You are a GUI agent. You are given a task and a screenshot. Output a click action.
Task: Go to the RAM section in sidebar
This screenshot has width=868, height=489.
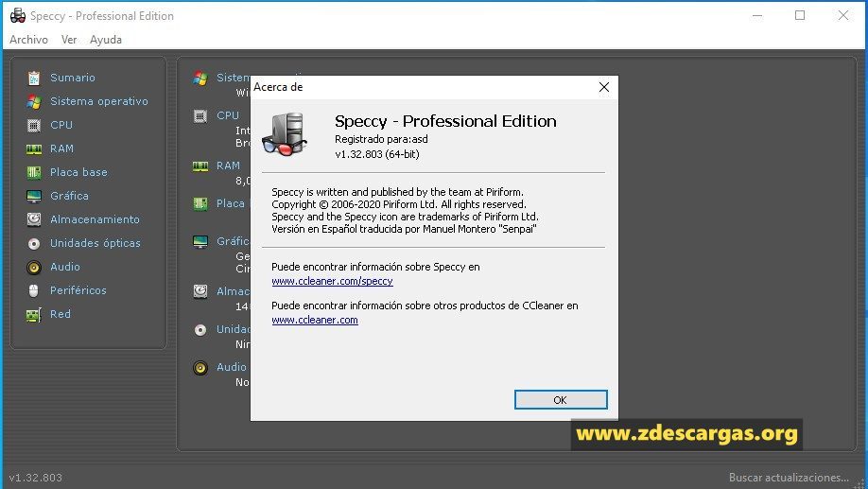(x=61, y=148)
